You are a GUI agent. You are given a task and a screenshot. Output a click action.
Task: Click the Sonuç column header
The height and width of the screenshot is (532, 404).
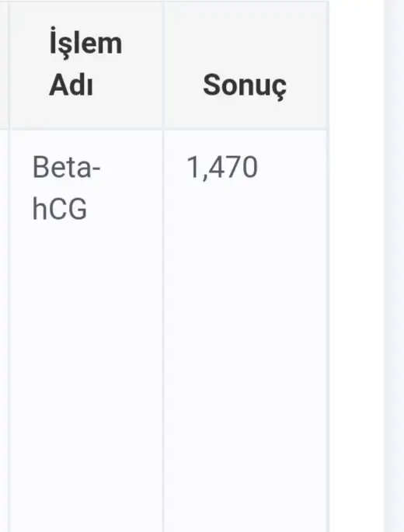coord(245,65)
